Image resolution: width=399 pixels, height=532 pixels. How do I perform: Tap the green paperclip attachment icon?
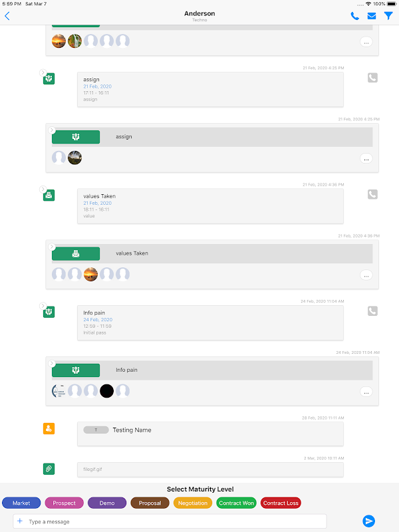(x=49, y=469)
